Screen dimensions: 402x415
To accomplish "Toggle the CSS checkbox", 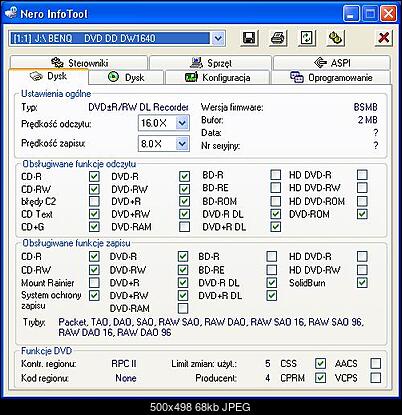I will 320,363.
